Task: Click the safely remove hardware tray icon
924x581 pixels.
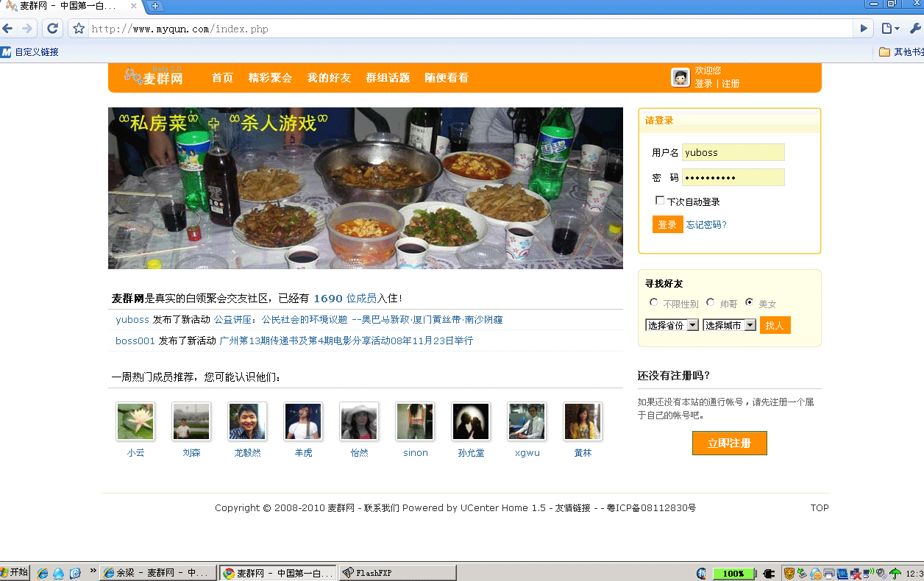Action: 802,574
